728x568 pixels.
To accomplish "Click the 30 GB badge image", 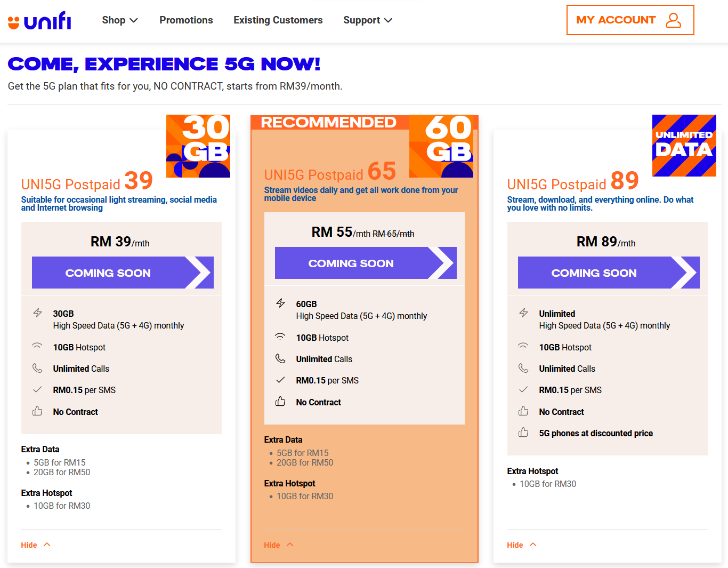I will [x=198, y=146].
